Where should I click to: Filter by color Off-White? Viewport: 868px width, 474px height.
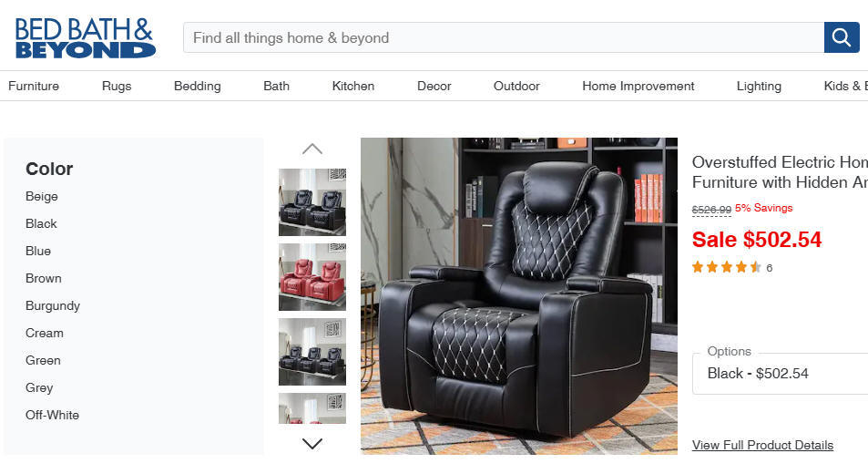(52, 415)
